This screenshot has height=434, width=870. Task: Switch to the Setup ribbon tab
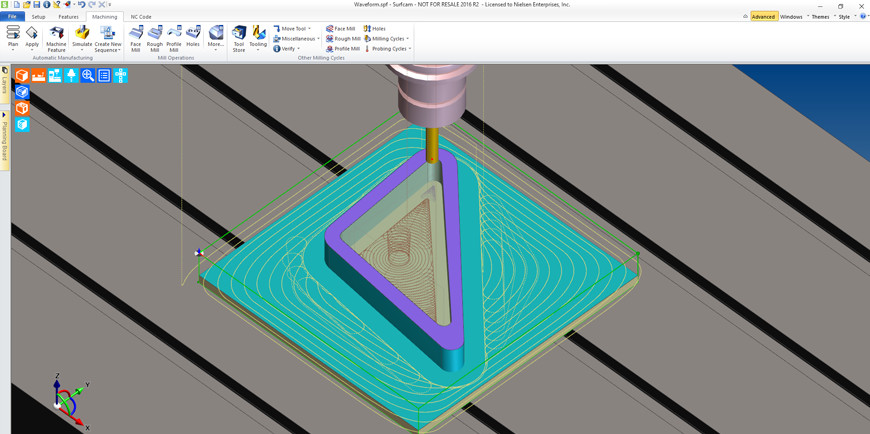(x=38, y=17)
